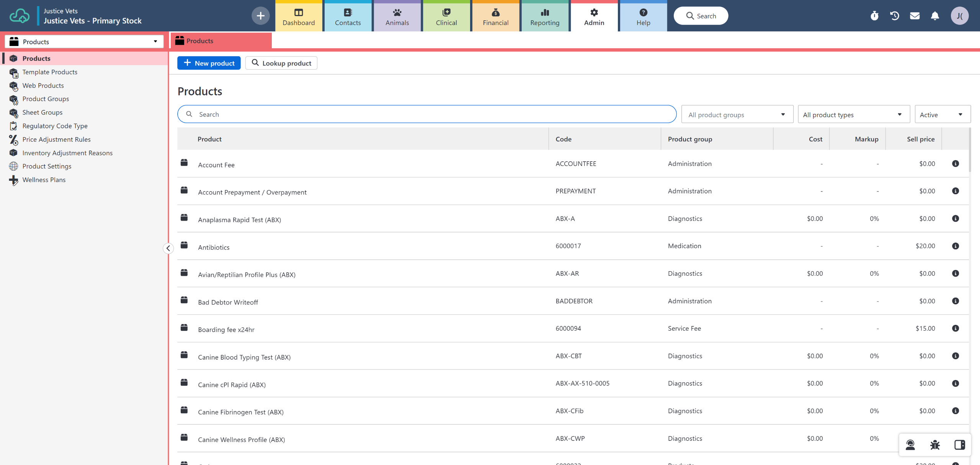
Task: Open the Active status filter dropdown
Action: (942, 115)
